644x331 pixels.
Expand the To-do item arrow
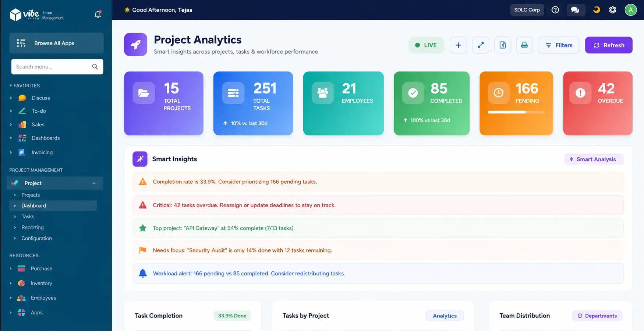[11, 111]
